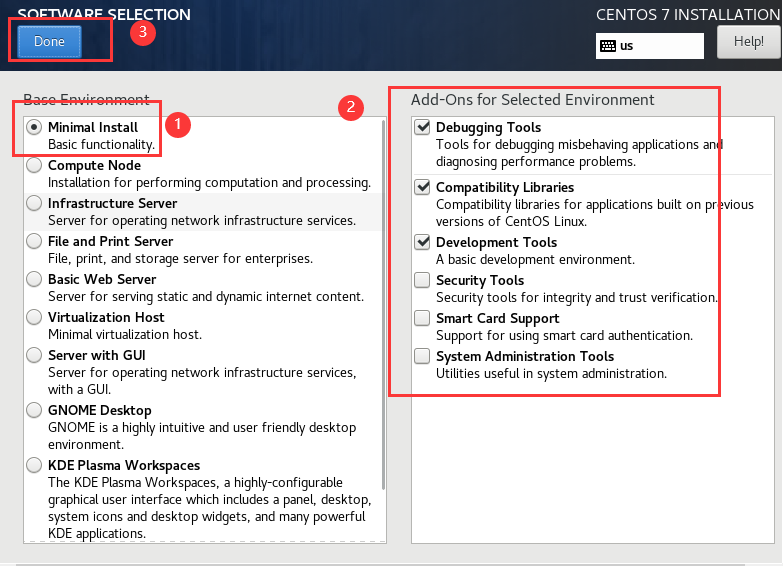Viewport: 783px width, 566px height.
Task: Click "Basic functionality." description text
Action: (101, 145)
